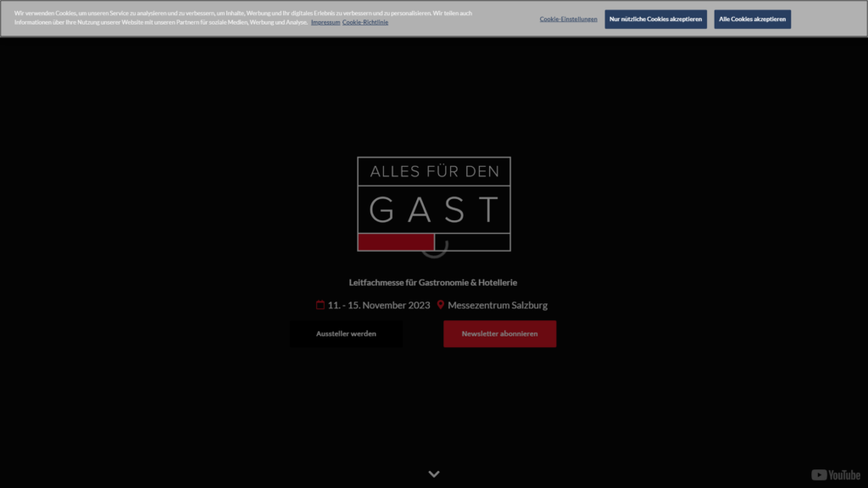The width and height of the screenshot is (868, 488).
Task: Click Newsletter abonnieren button
Action: (x=499, y=334)
